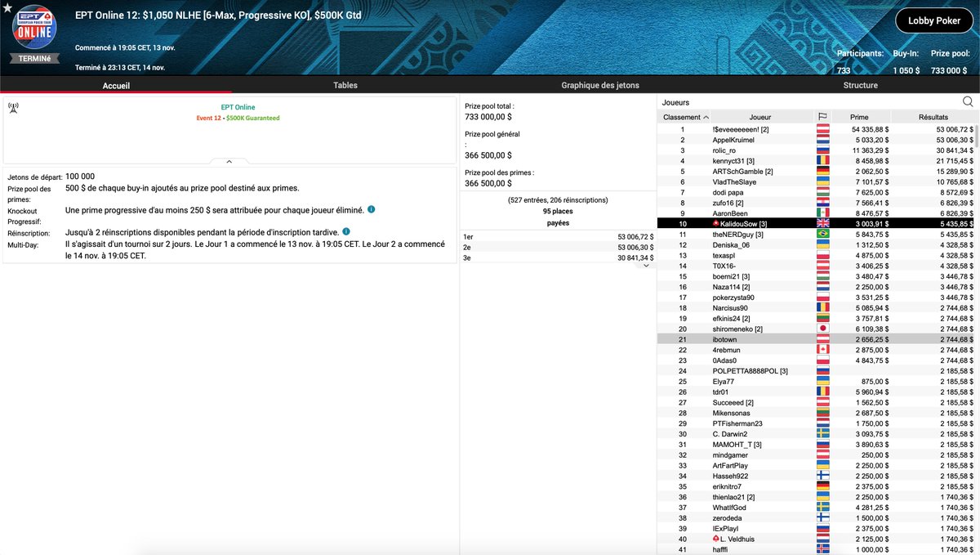Open info icon next to Réinscription text
The image size is (980, 555).
point(345,232)
